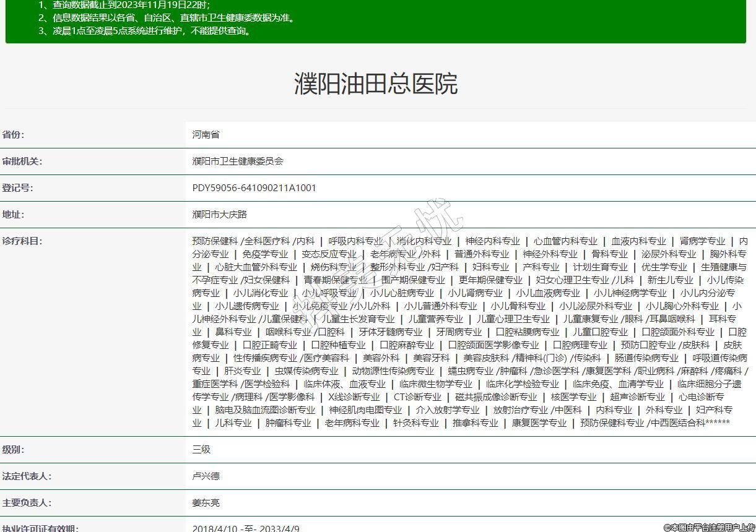The image size is (756, 532).
Task: Select legal representative name 卢兴德
Action: coord(206,476)
